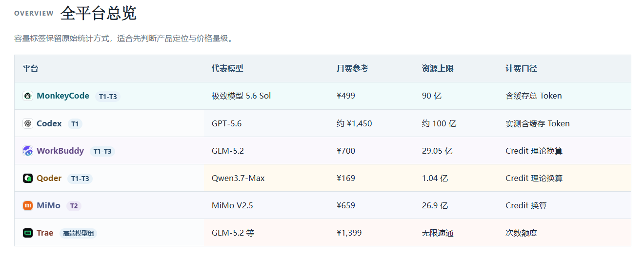This screenshot has height=260, width=644.
Task: Click the 90 亿 resource limit
Action: (x=432, y=96)
